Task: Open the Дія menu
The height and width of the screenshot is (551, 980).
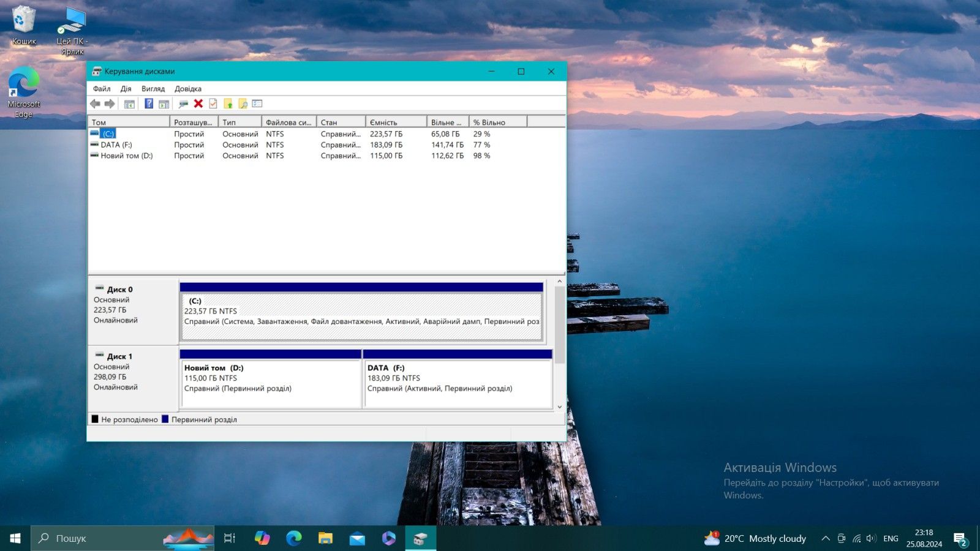Action: click(126, 89)
